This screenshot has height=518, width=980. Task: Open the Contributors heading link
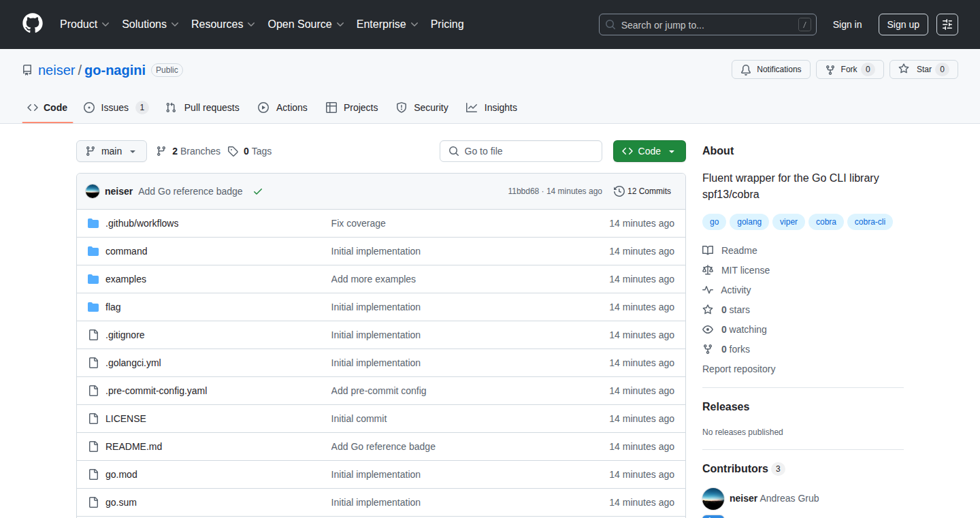coord(743,468)
